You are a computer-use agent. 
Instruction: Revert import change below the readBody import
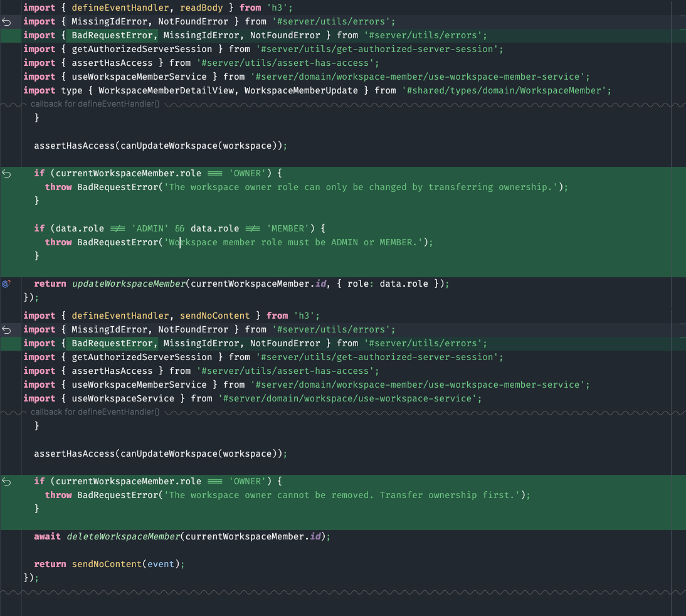[x=6, y=21]
